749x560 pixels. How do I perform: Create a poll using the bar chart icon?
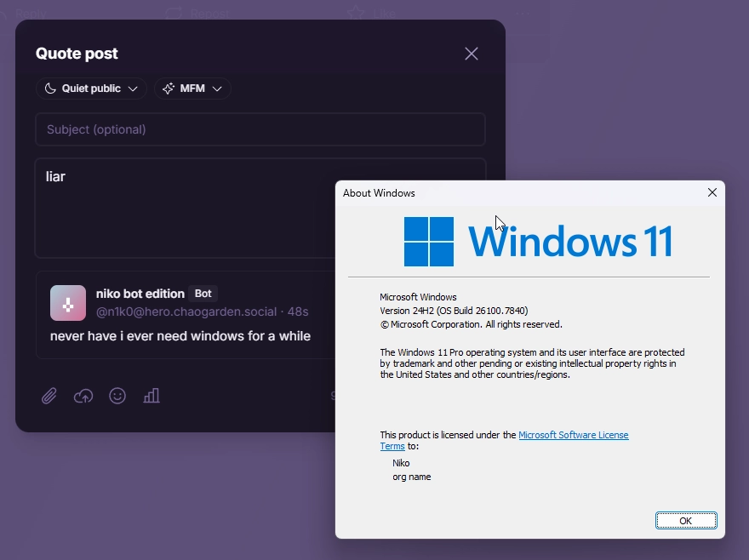(x=152, y=396)
